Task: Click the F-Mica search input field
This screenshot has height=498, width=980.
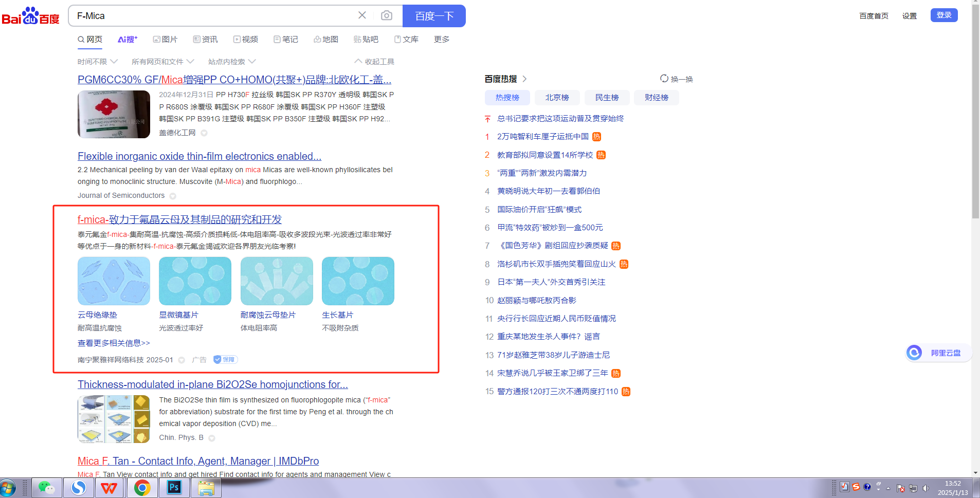Action: (x=211, y=16)
